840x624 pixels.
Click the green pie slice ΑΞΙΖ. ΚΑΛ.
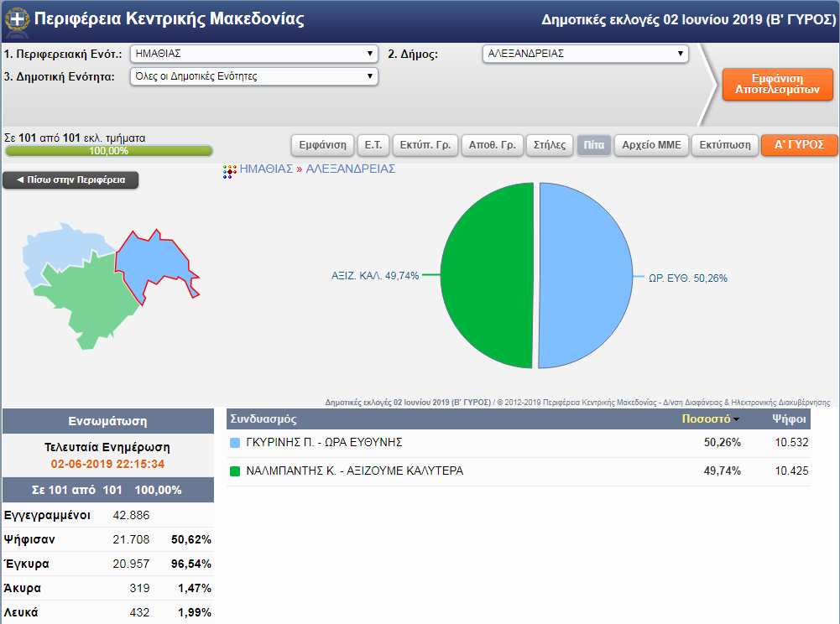click(485, 275)
